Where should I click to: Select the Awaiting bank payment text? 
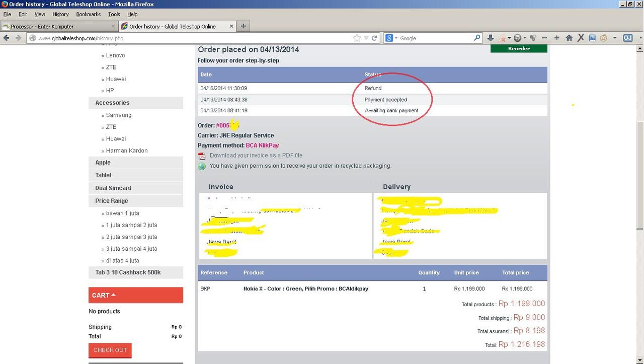pos(391,111)
